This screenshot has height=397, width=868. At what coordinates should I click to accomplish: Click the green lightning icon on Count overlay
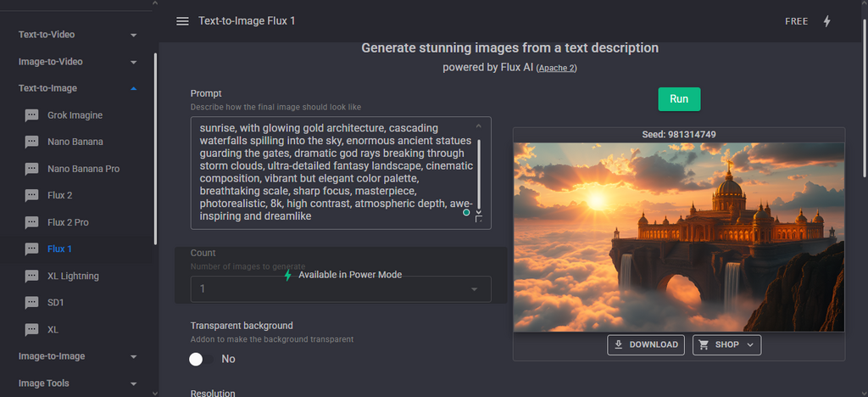point(288,275)
